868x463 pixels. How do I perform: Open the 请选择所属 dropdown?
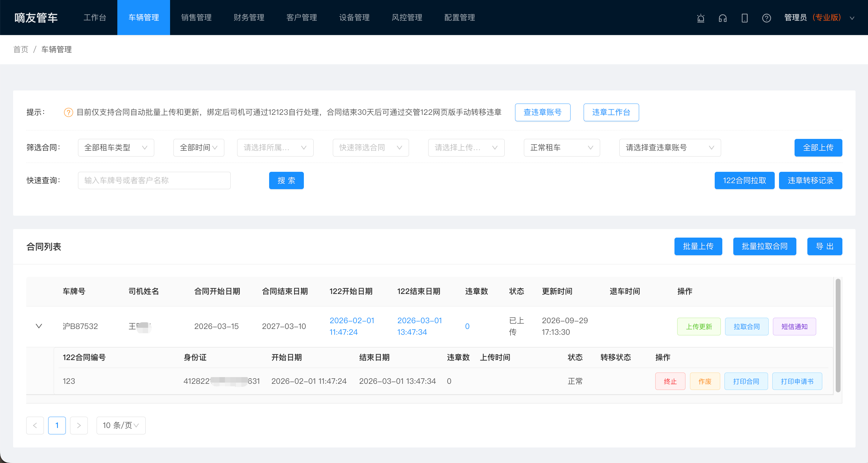coord(275,147)
